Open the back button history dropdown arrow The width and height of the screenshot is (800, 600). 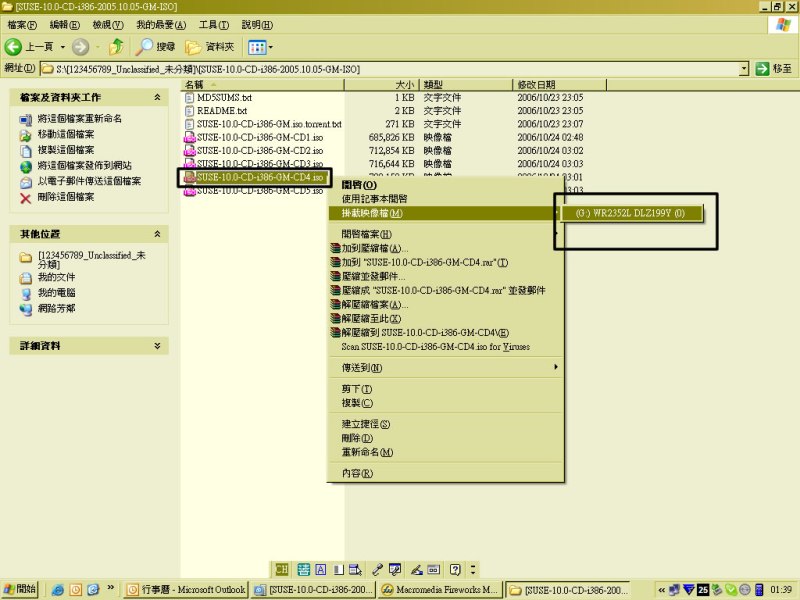(63, 47)
